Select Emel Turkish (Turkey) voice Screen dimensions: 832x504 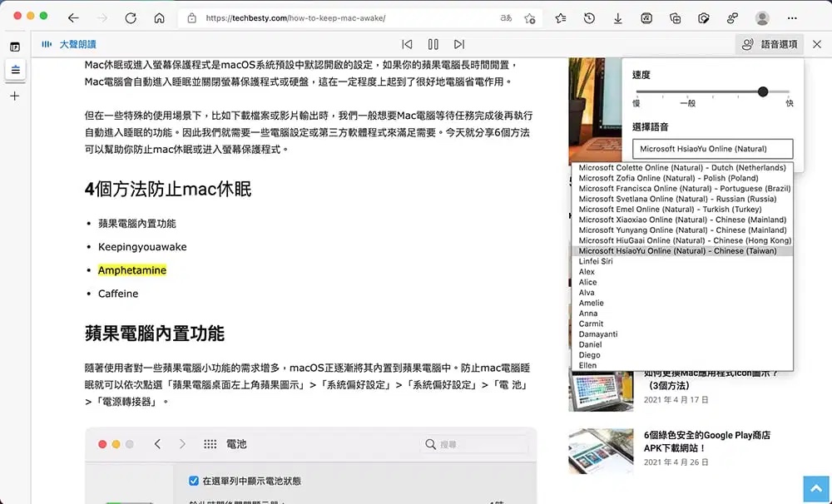[682, 210]
